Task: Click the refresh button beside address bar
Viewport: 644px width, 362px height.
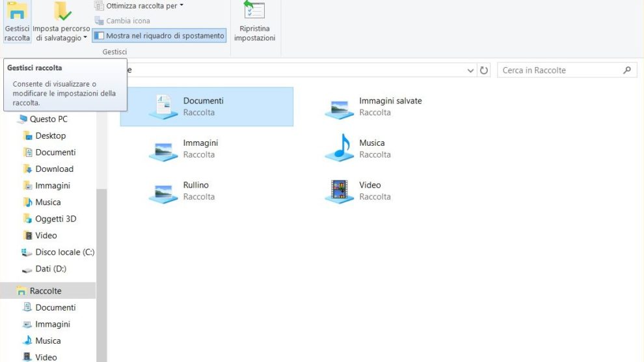Action: (x=483, y=70)
